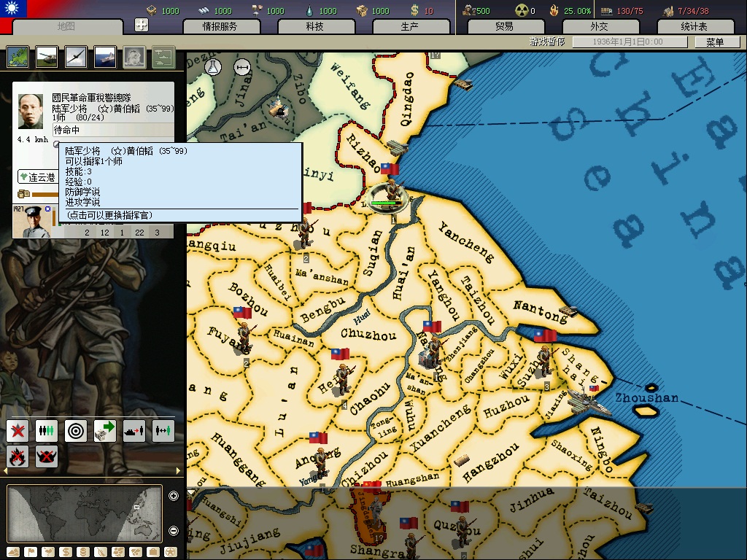Switch to dollar sign economic map mode
747x560 pixels.
click(66, 553)
